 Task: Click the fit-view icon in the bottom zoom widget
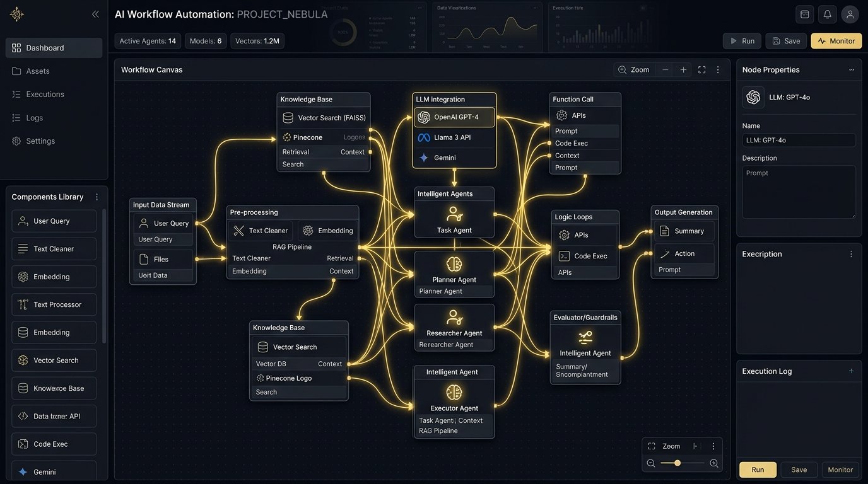[x=652, y=446]
